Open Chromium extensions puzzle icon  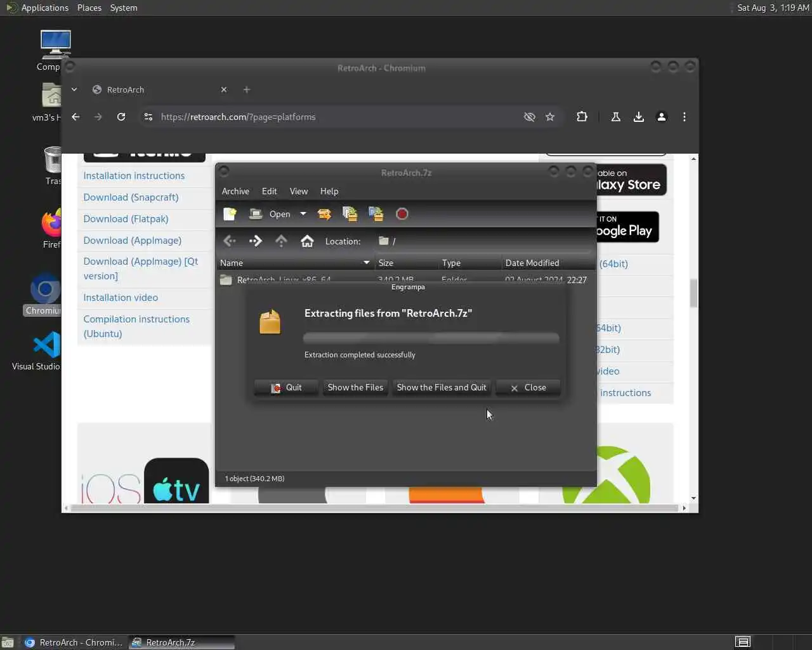tap(582, 117)
